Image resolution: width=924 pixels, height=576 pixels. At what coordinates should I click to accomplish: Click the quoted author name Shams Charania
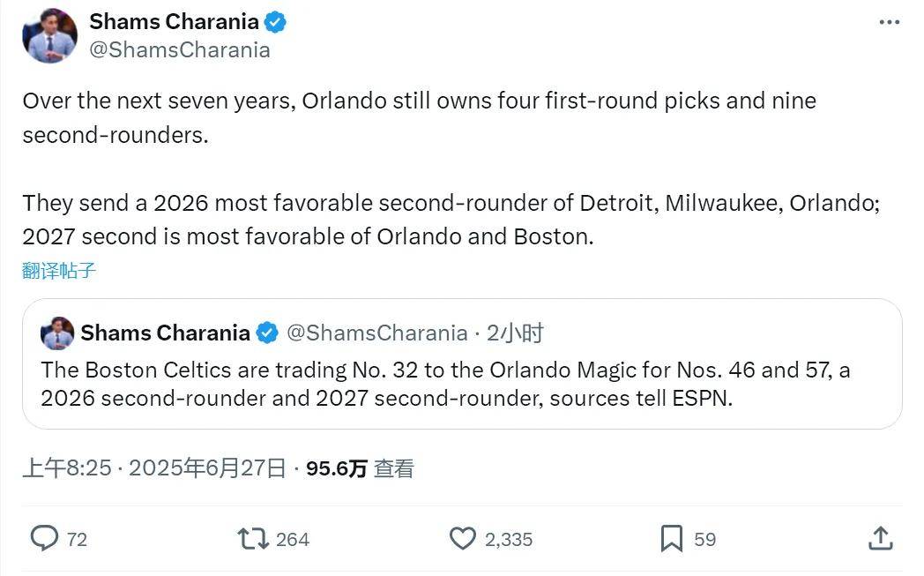pyautogui.click(x=165, y=333)
